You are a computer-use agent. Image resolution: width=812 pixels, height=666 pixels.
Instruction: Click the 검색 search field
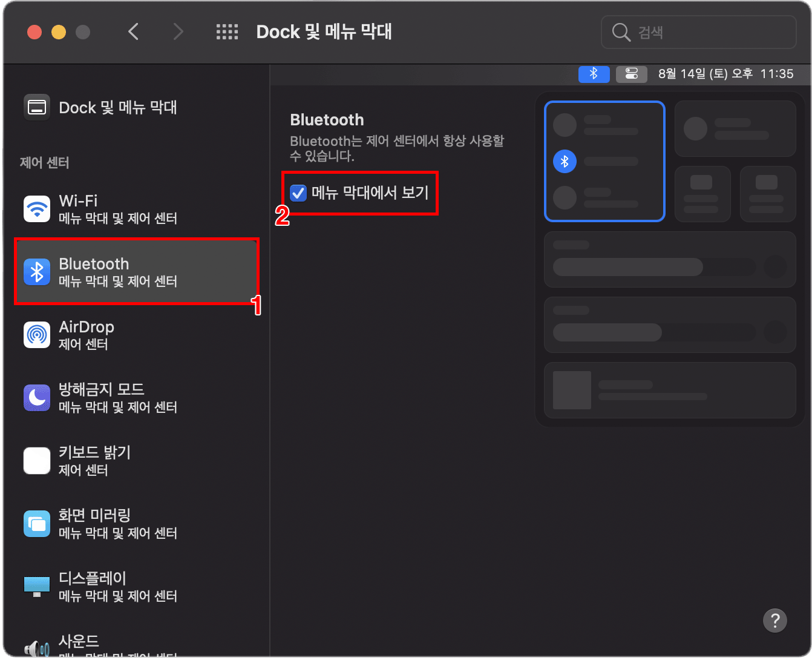(699, 32)
